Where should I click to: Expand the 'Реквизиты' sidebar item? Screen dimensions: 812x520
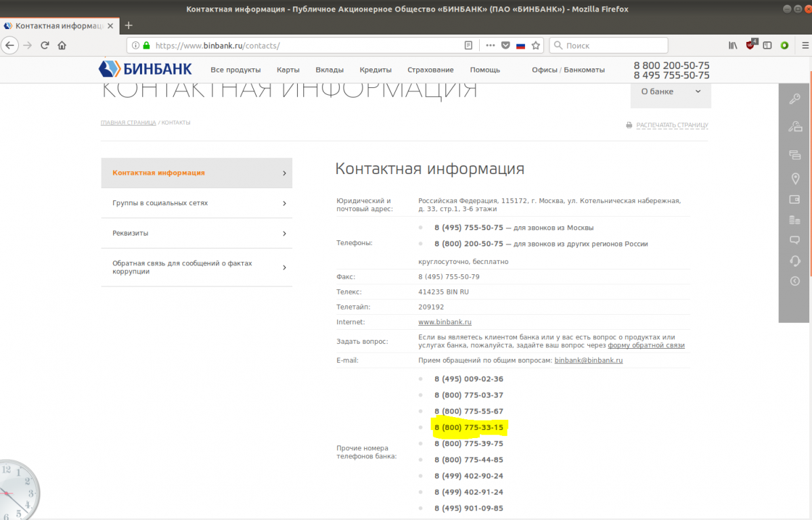pos(196,233)
